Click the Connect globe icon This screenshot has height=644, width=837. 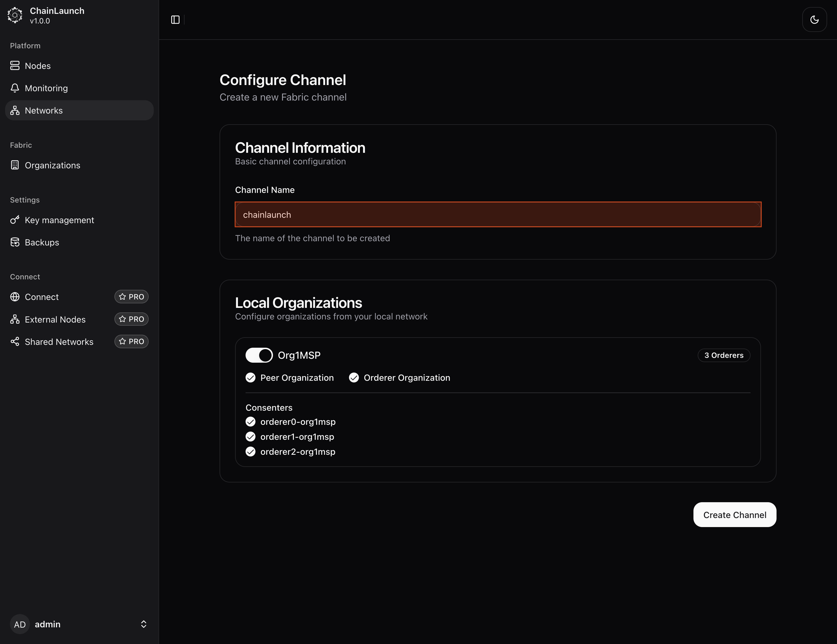(15, 297)
